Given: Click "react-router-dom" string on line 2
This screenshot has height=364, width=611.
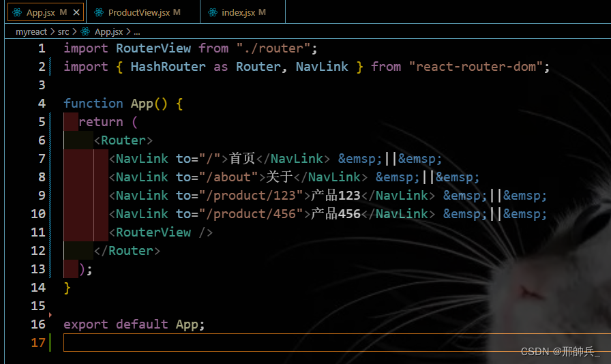Looking at the screenshot, I should click(x=476, y=67).
